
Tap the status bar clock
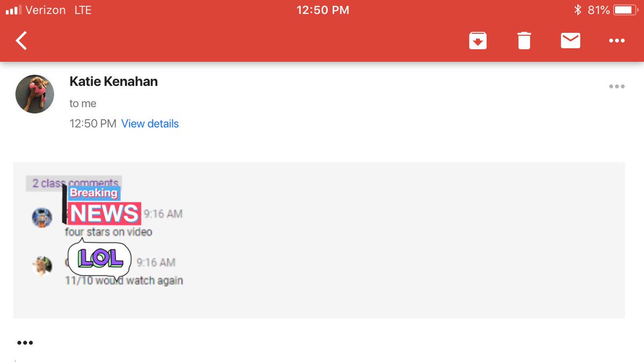(323, 10)
